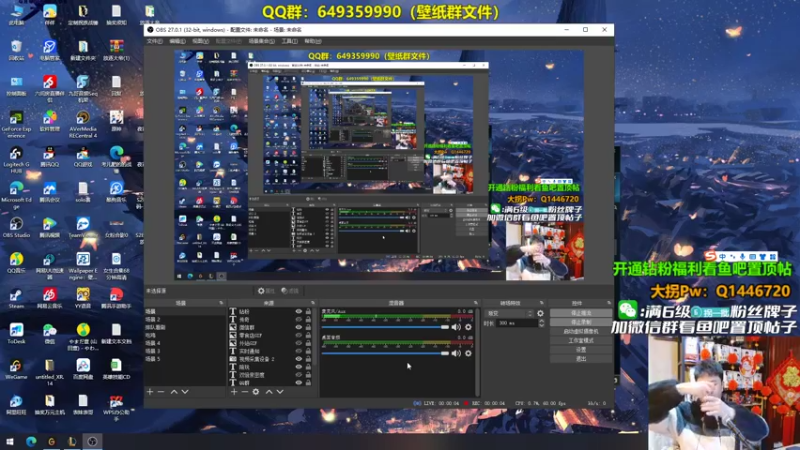The width and height of the screenshot is (800, 450).
Task: Open Logitech G HUB desktop shortcut
Action: click(16, 159)
